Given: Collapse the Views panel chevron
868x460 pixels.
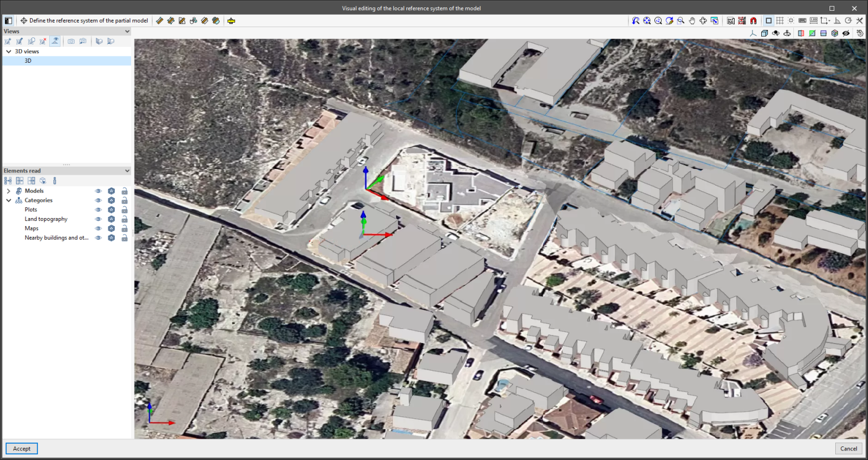Looking at the screenshot, I should (127, 32).
